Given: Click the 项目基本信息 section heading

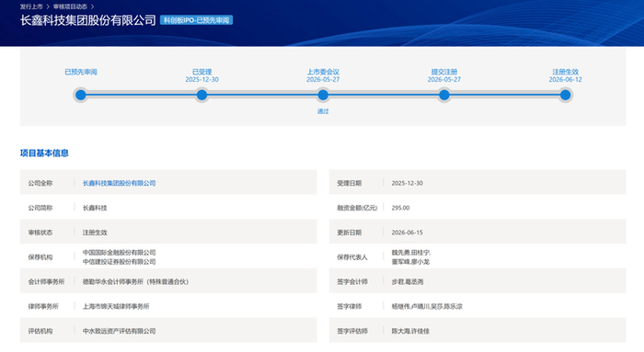Looking at the screenshot, I should (44, 153).
